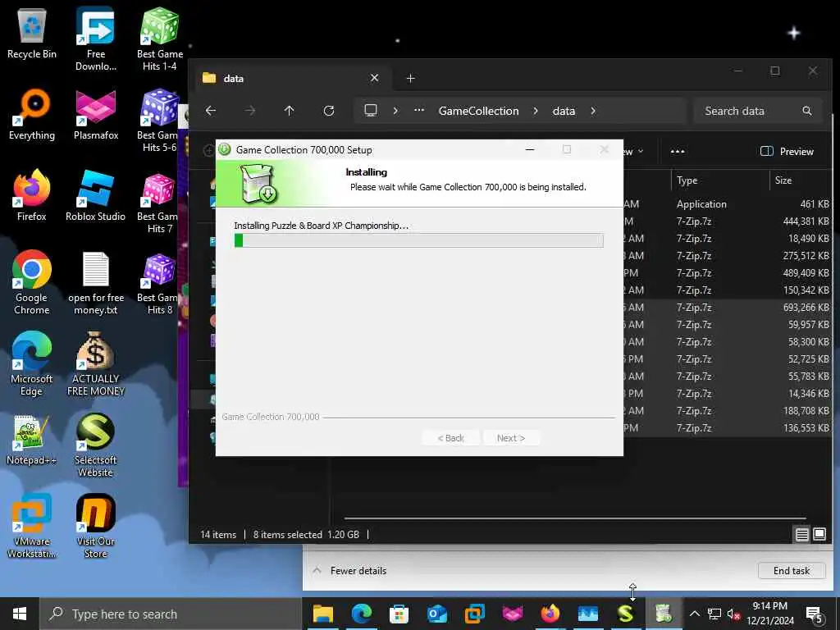Open Microsoft Store from the taskbar
This screenshot has width=840, height=630.
[399, 614]
